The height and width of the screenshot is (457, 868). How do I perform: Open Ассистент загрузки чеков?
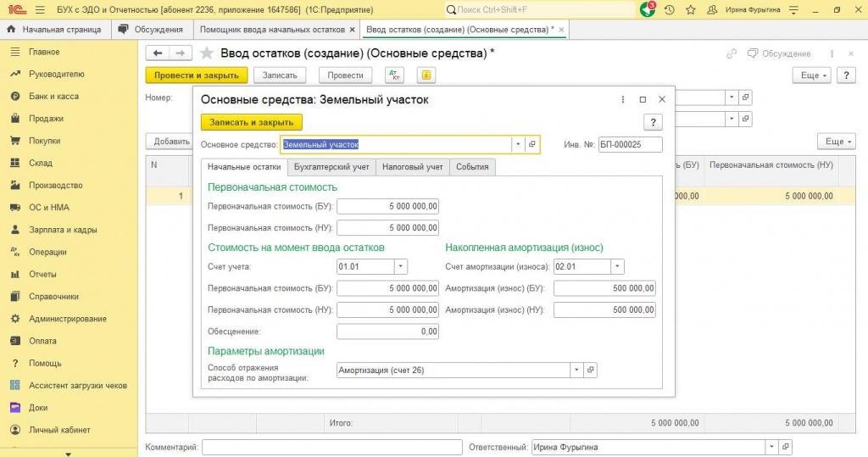pos(78,386)
